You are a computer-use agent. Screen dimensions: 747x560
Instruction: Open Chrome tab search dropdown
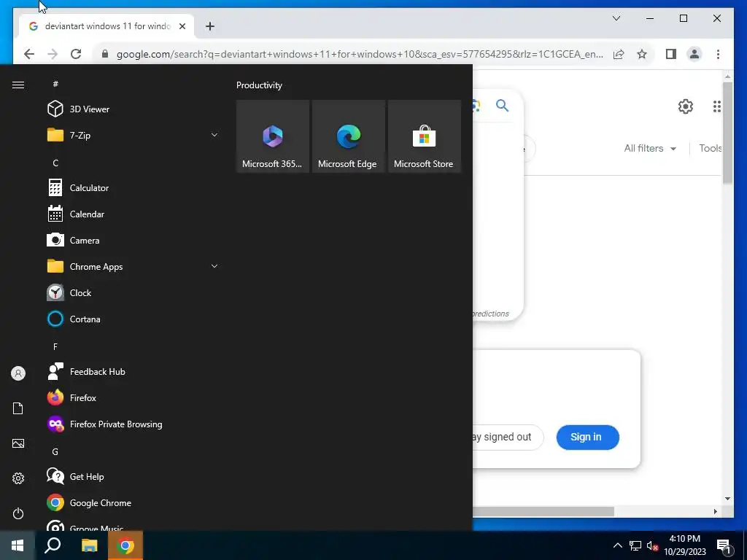point(616,18)
